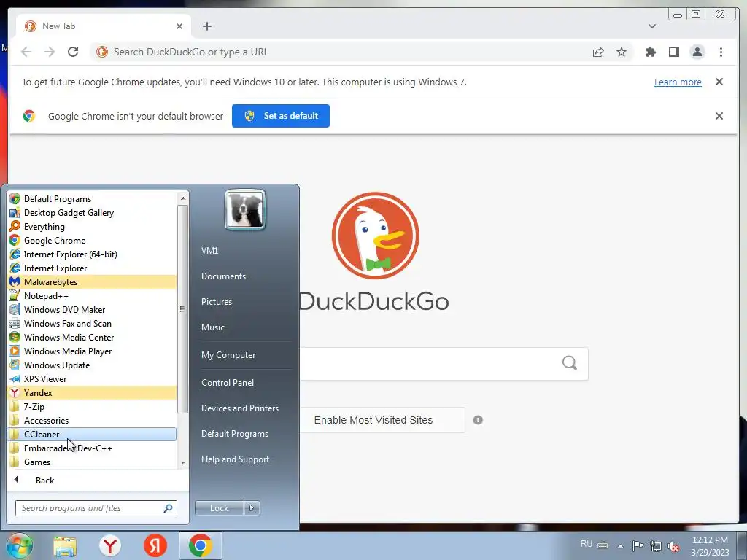Expand the Games folder
Screen dimensions: 747x560
click(93, 462)
